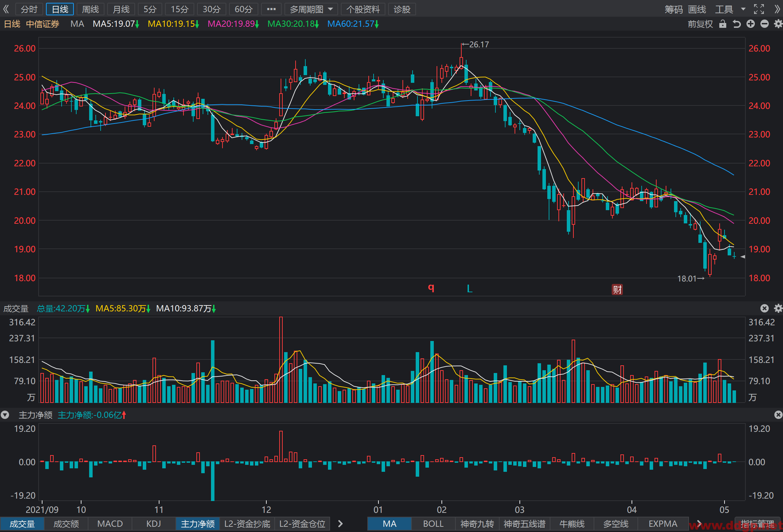This screenshot has width=783, height=532.
Task: Open volume panel settings gear icon
Action: pyautogui.click(x=778, y=308)
